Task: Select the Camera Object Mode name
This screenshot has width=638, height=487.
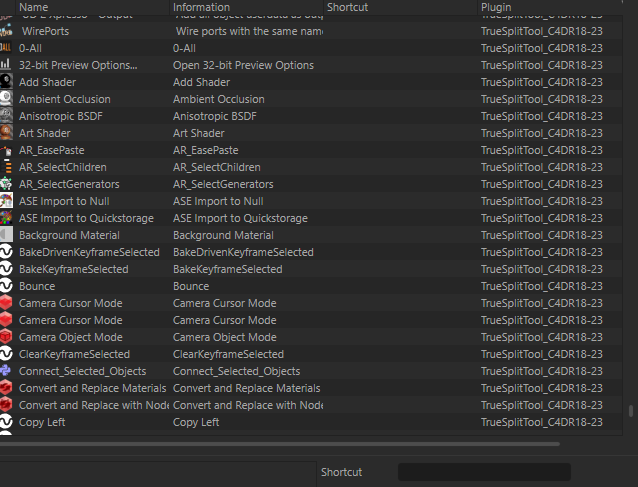Action: 70,337
